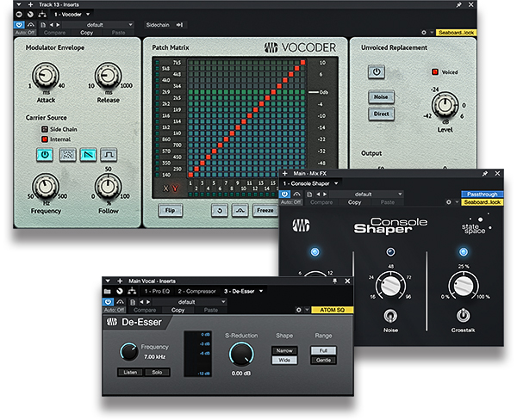Image resolution: width=517 pixels, height=420 pixels.
Task: Select Direct in Unvoiced Replacement
Action: pyautogui.click(x=381, y=114)
